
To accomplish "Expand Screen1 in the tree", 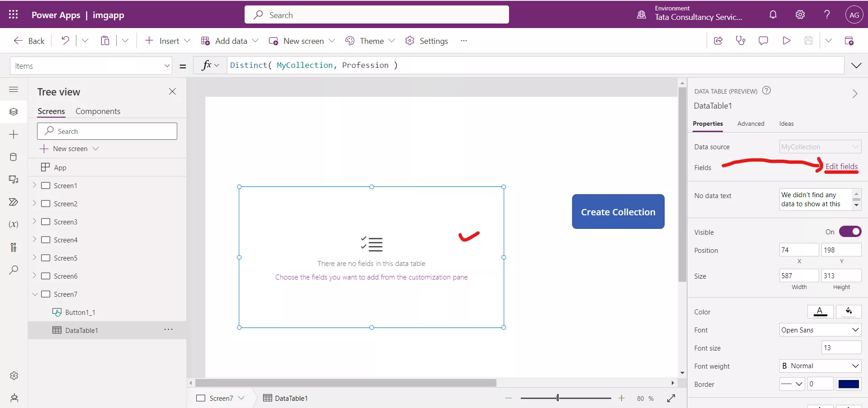I will [34, 185].
